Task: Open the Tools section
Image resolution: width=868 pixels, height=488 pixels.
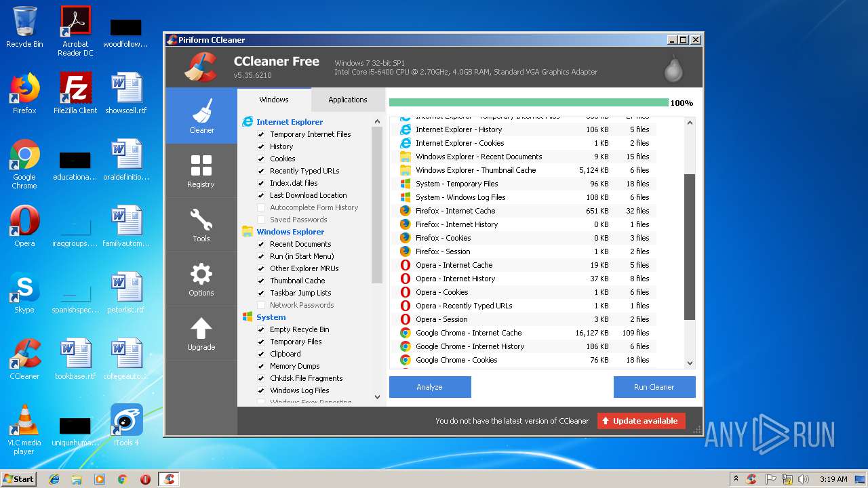Action: pos(201,224)
